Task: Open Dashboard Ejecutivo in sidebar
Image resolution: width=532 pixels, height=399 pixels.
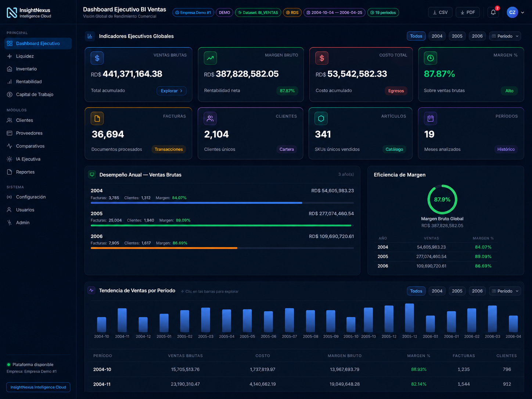Action: click(x=38, y=43)
